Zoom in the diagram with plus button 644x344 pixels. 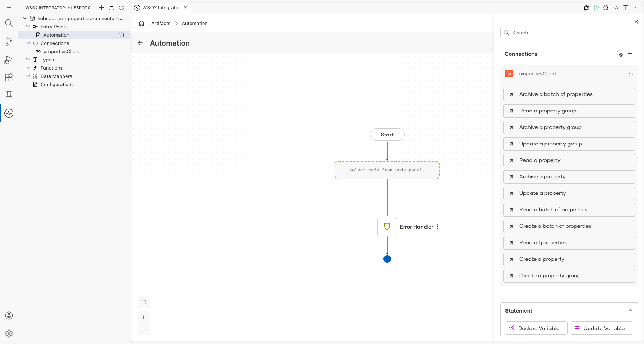[x=144, y=317]
